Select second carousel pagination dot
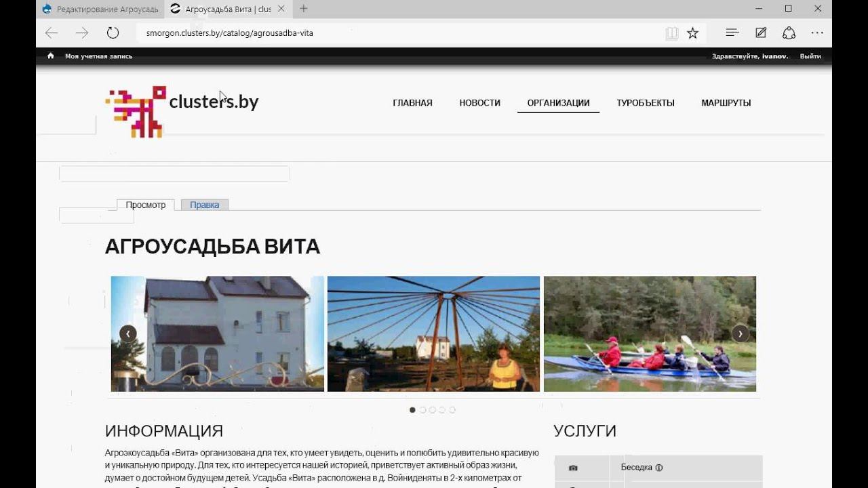Viewport: 868px width, 488px height. pos(422,410)
